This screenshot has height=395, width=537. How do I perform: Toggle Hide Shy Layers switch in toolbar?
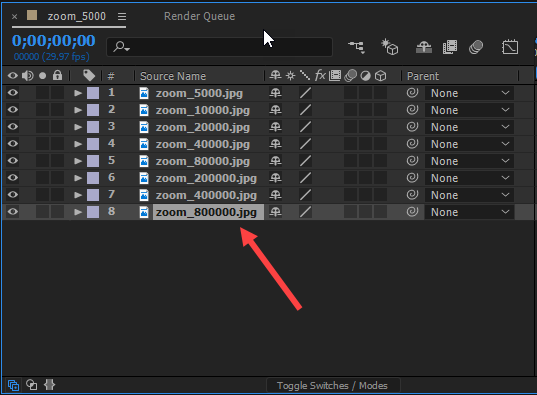point(424,47)
